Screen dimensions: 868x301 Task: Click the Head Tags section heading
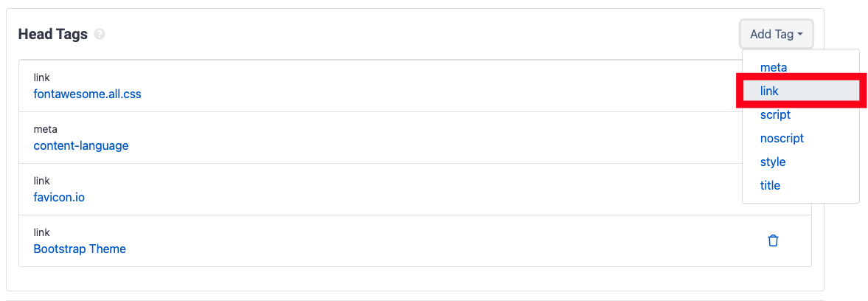[52, 34]
